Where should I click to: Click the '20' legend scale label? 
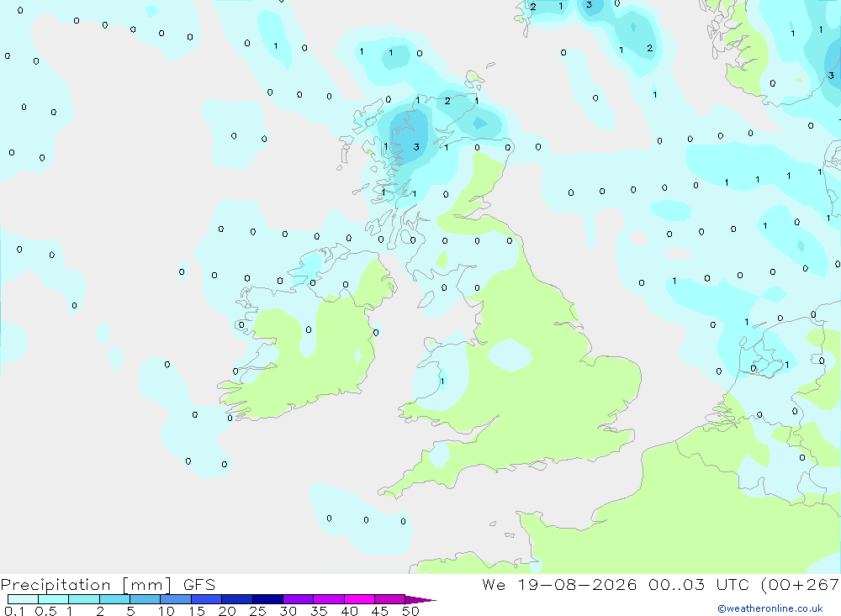[x=227, y=611]
